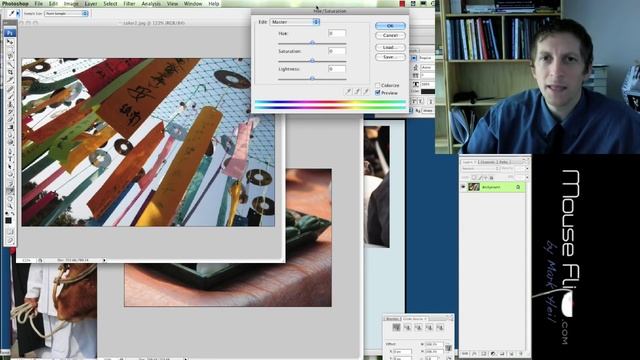Viewport: 640px width, 360px height.
Task: Open the Image menu
Action: coord(71,4)
